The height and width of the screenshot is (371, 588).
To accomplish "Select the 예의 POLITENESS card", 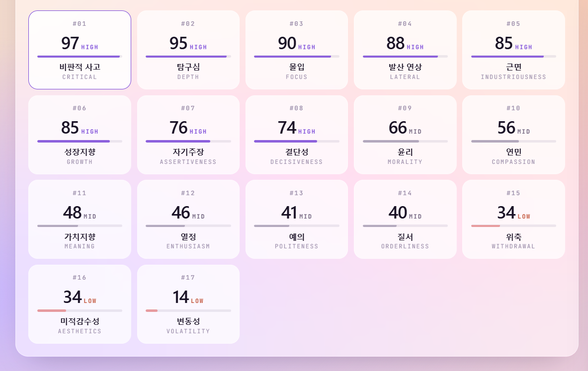I will click(297, 219).
